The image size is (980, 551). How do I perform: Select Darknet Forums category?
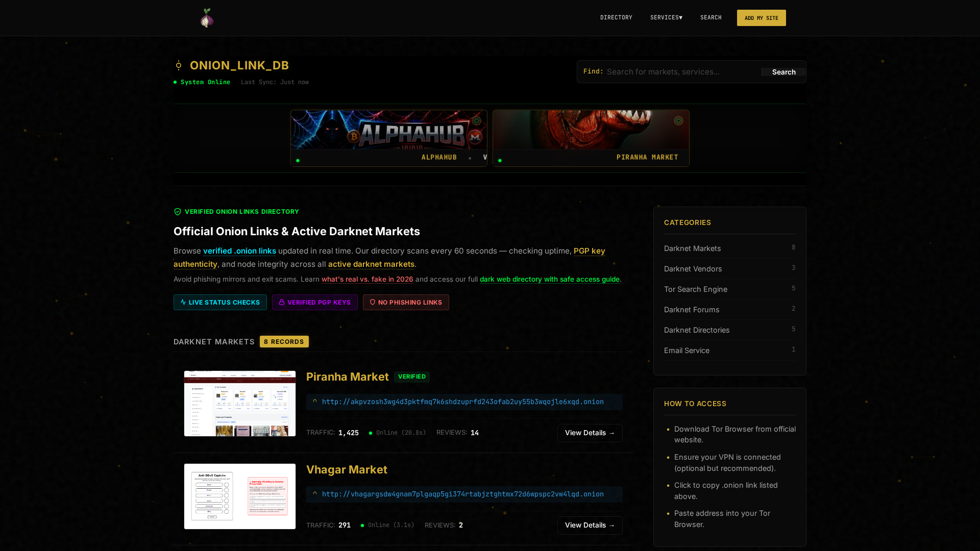(729, 310)
